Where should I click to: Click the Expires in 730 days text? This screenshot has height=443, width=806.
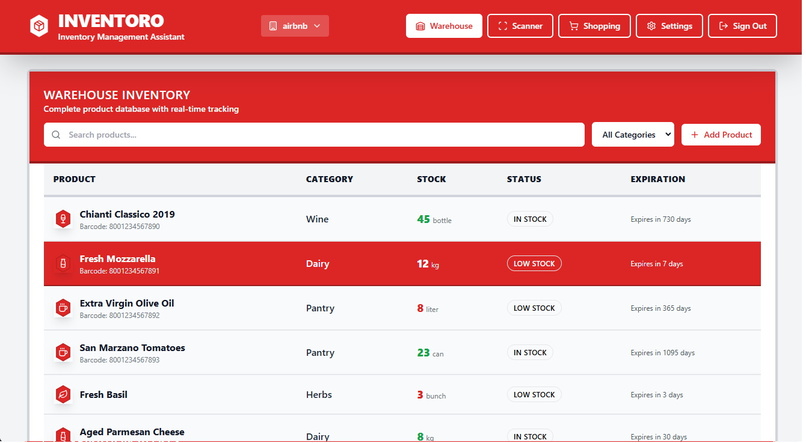(661, 219)
